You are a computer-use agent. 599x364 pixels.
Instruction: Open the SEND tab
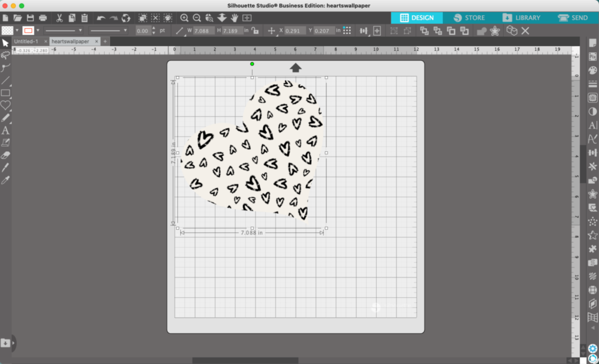click(x=573, y=18)
